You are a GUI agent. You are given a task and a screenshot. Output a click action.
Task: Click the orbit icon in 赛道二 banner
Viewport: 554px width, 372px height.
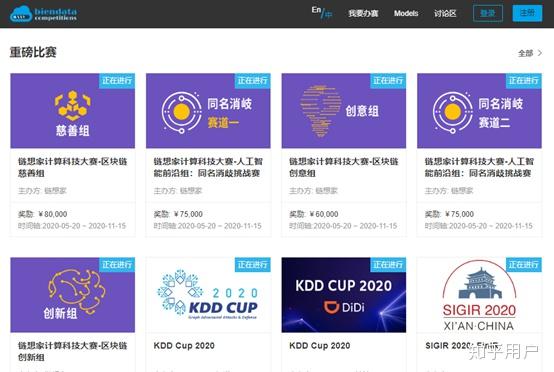tap(453, 112)
